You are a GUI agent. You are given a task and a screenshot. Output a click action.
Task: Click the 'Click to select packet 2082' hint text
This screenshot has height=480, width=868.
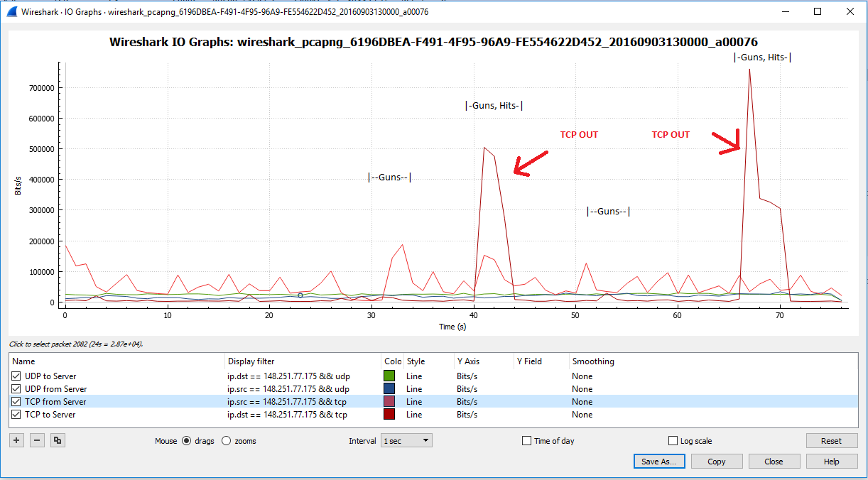coord(76,344)
